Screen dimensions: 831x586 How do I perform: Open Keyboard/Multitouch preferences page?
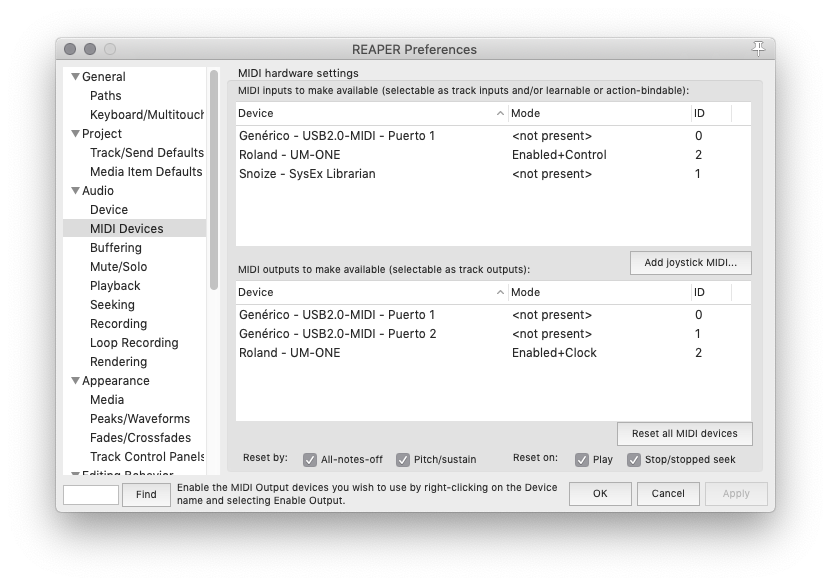(147, 115)
